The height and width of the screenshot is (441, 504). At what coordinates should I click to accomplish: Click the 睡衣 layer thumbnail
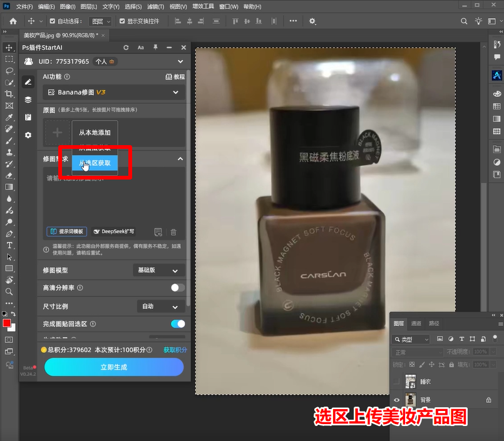[411, 382]
